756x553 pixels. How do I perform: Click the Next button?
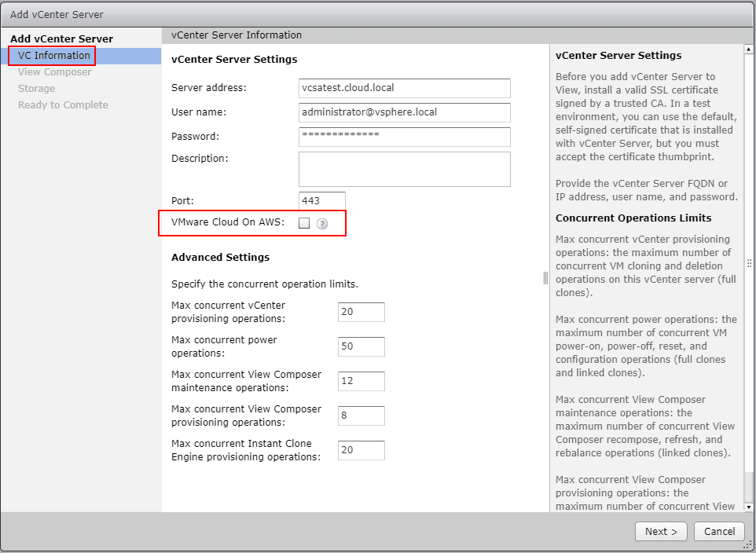pos(660,531)
